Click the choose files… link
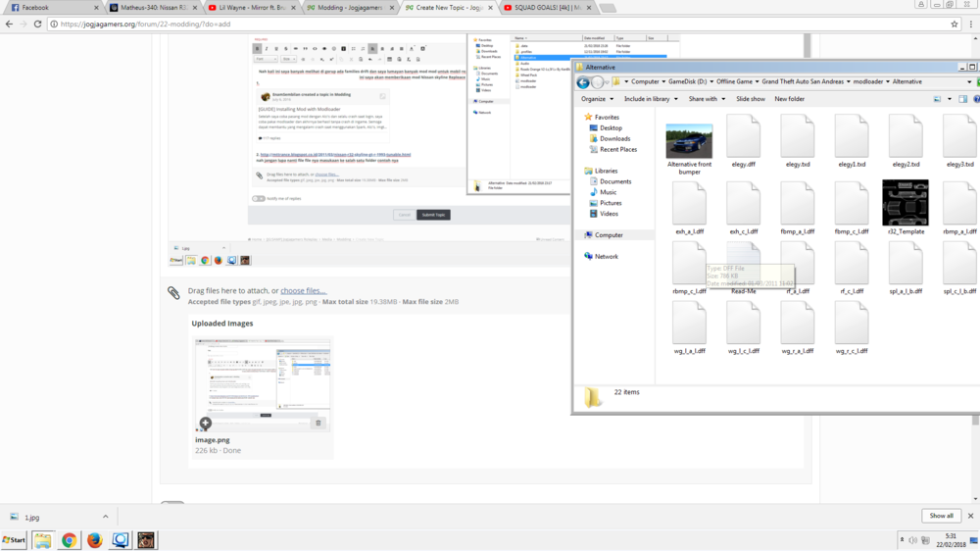The image size is (980, 551). click(303, 291)
